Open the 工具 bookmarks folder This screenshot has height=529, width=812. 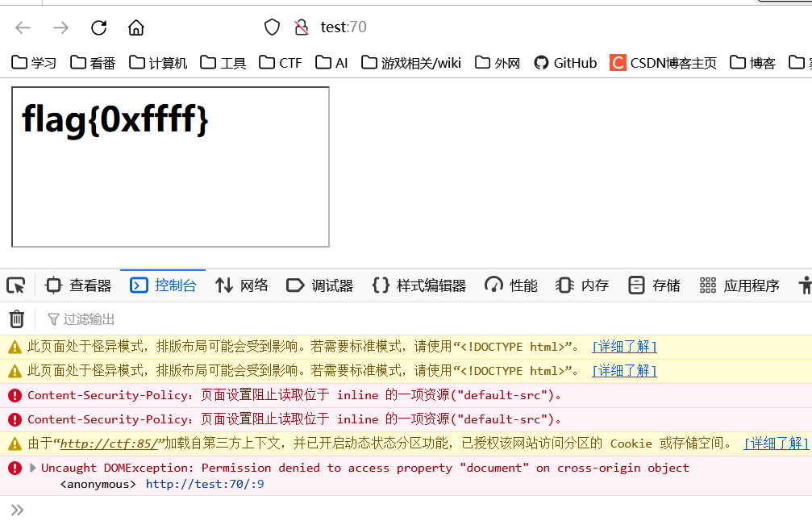tap(223, 63)
